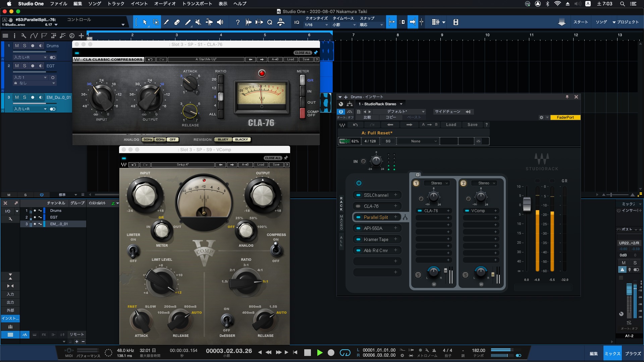Undo in CLA-76 plugin toolbar

[150, 59]
